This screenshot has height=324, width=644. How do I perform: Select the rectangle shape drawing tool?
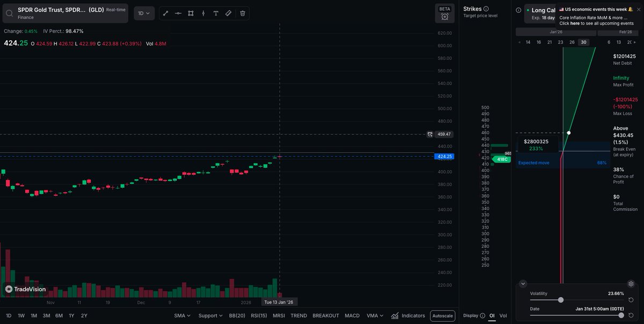coord(191,13)
